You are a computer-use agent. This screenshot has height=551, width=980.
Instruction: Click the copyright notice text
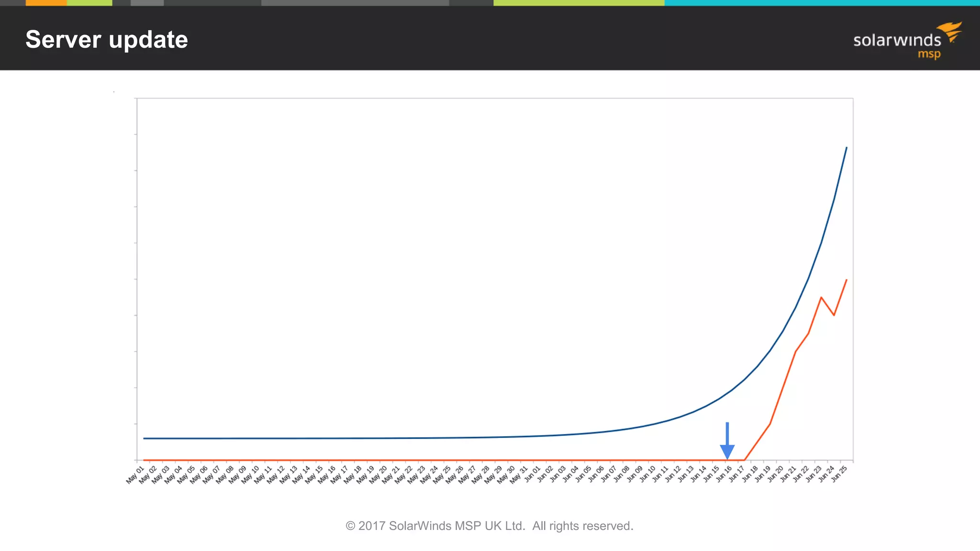489,526
